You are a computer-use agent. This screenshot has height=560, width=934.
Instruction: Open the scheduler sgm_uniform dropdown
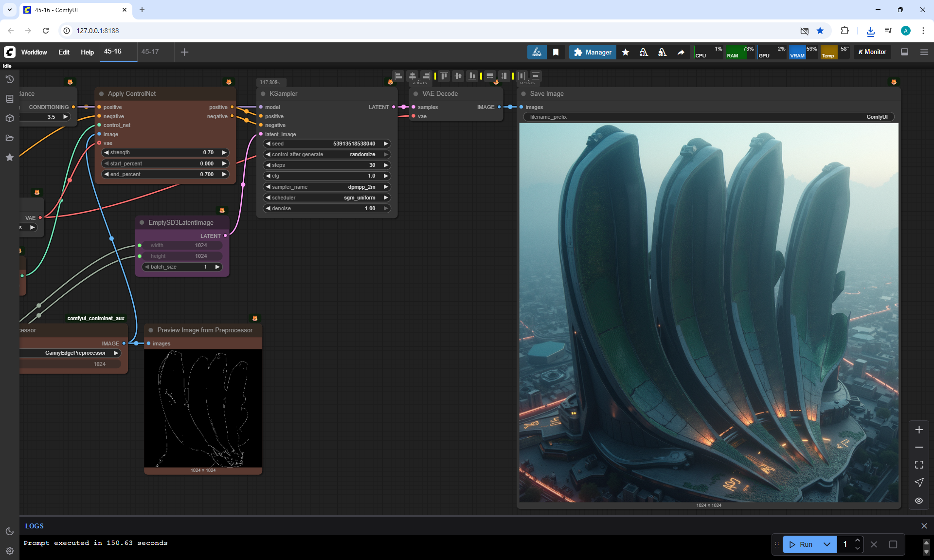pyautogui.click(x=327, y=198)
